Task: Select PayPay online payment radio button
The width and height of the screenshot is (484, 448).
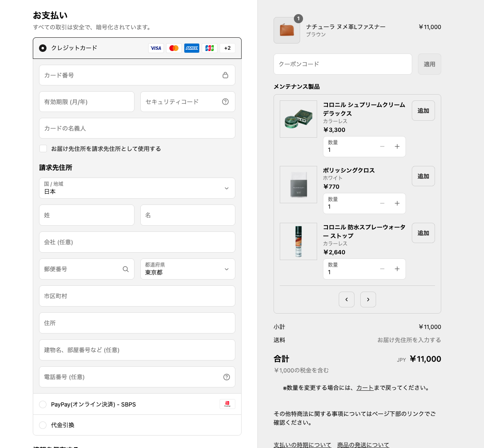Action: pyautogui.click(x=43, y=404)
